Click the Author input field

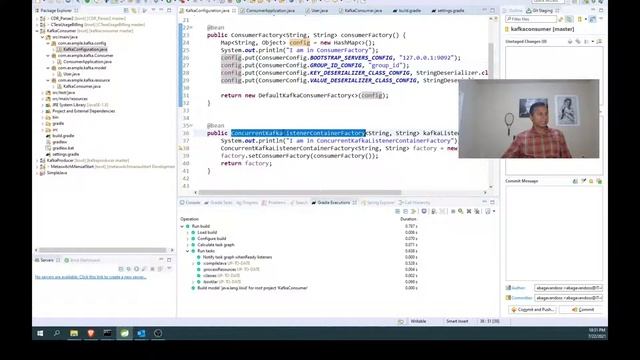[x=568, y=288]
